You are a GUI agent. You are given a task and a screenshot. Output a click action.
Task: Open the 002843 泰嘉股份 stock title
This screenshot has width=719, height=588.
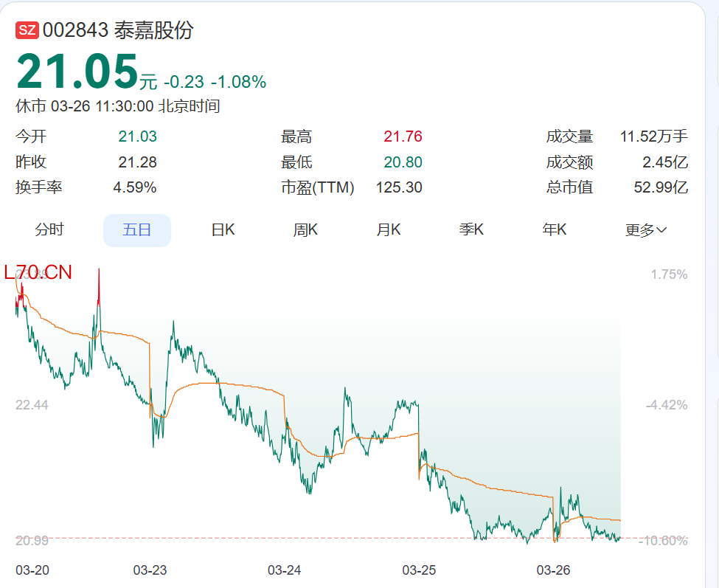click(x=118, y=30)
